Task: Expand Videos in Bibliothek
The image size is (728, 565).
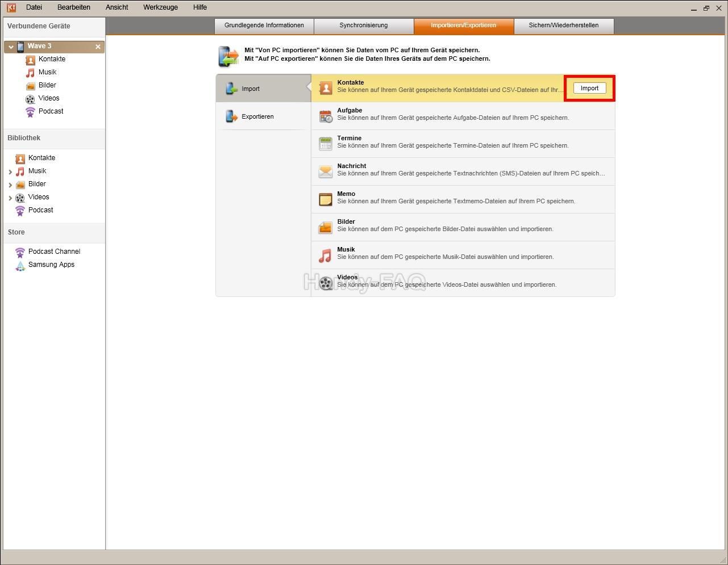Action: 10,198
